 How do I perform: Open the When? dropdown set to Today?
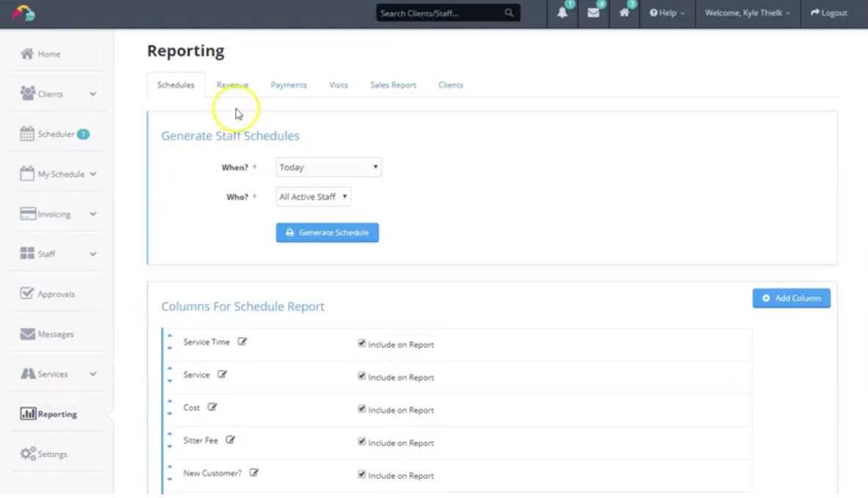coord(329,167)
